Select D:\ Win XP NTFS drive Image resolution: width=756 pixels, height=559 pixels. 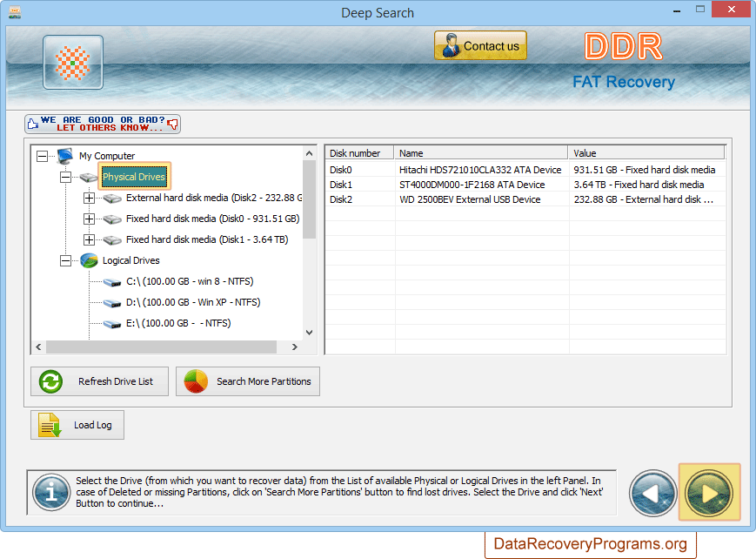click(x=193, y=302)
